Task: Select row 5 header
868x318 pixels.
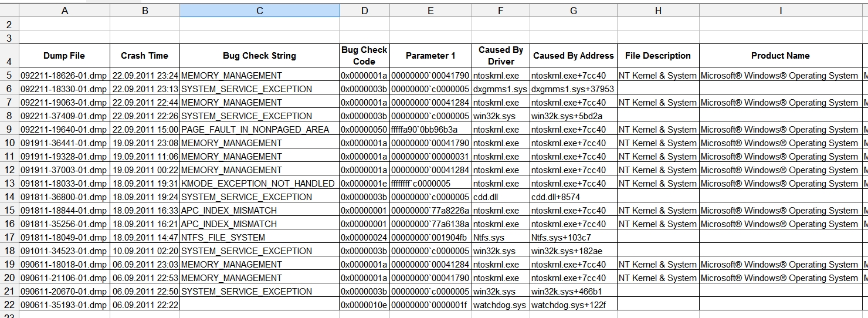Action: (9, 75)
